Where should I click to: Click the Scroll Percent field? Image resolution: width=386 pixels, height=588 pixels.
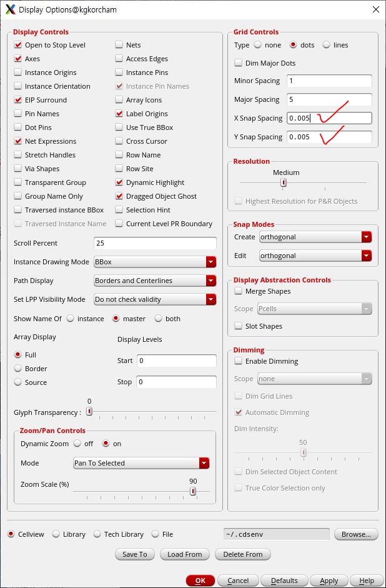(155, 243)
